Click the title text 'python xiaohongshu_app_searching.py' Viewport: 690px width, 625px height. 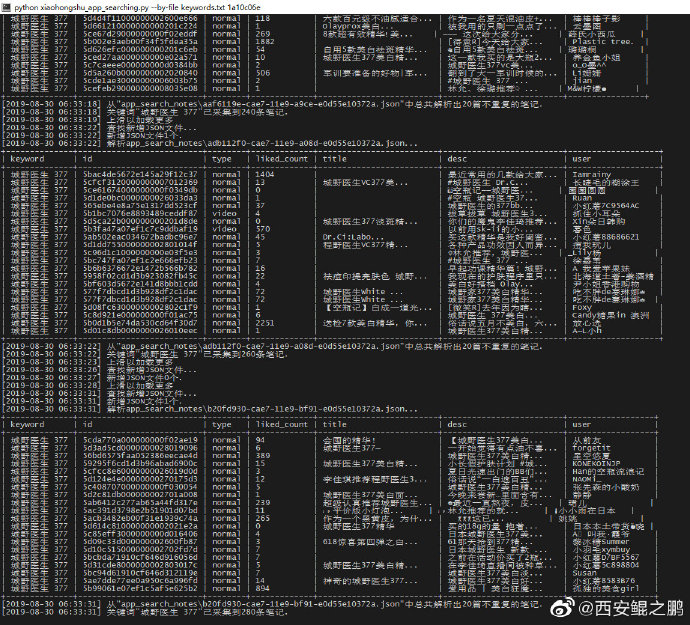point(82,7)
